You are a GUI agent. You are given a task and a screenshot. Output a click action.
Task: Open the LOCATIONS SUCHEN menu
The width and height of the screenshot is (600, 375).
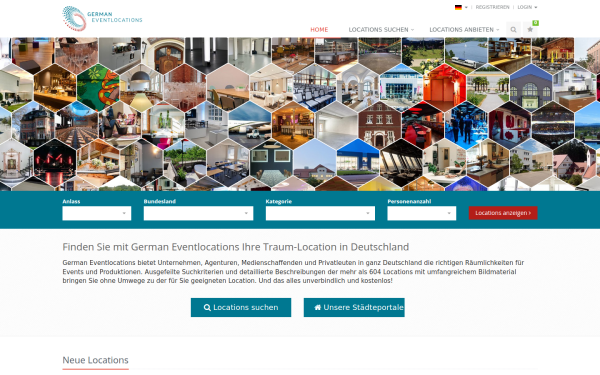[381, 29]
